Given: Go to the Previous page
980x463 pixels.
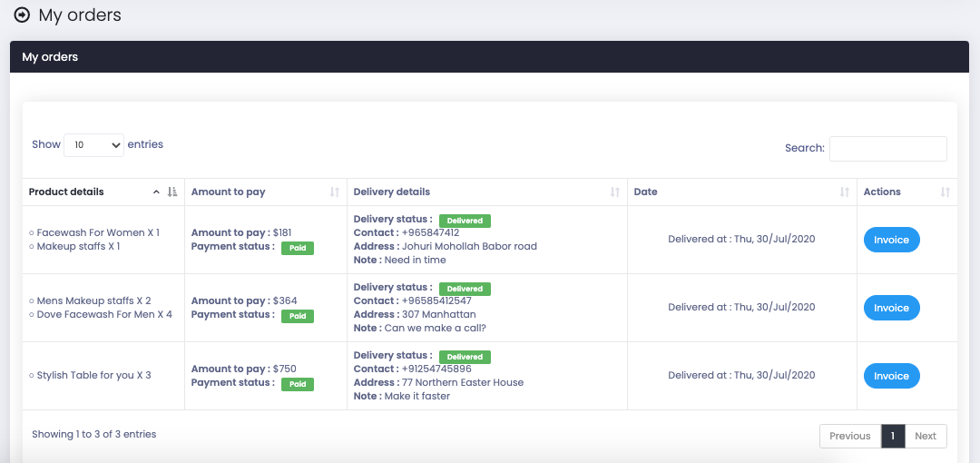Looking at the screenshot, I should (x=850, y=436).
